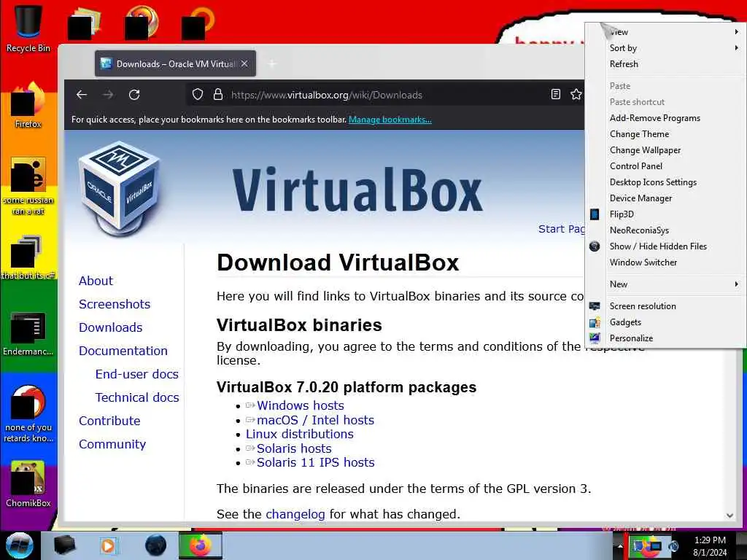Select the ChomikBox desktop icon

(x=28, y=484)
